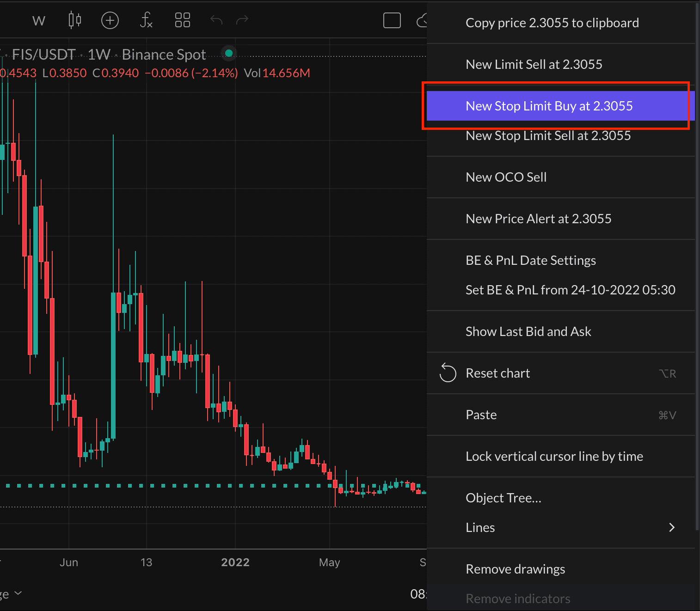Select the Reset chart menu entry
Viewport: 700px width, 611px height.
coord(561,373)
